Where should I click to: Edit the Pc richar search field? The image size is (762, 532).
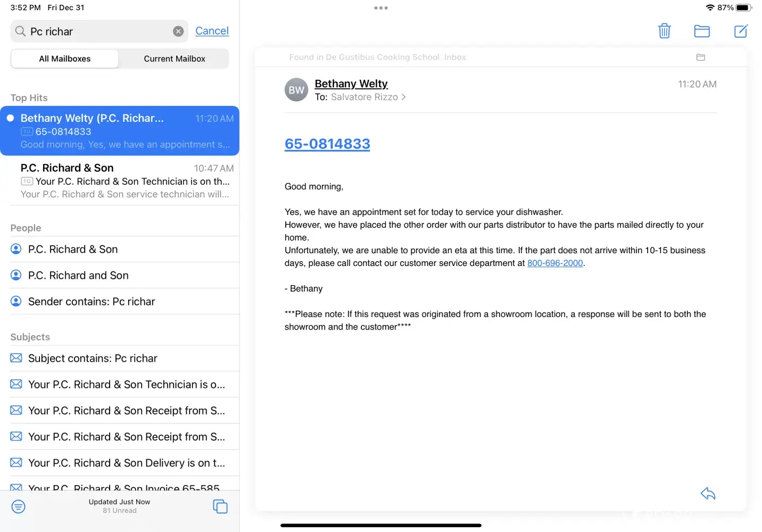(100, 31)
